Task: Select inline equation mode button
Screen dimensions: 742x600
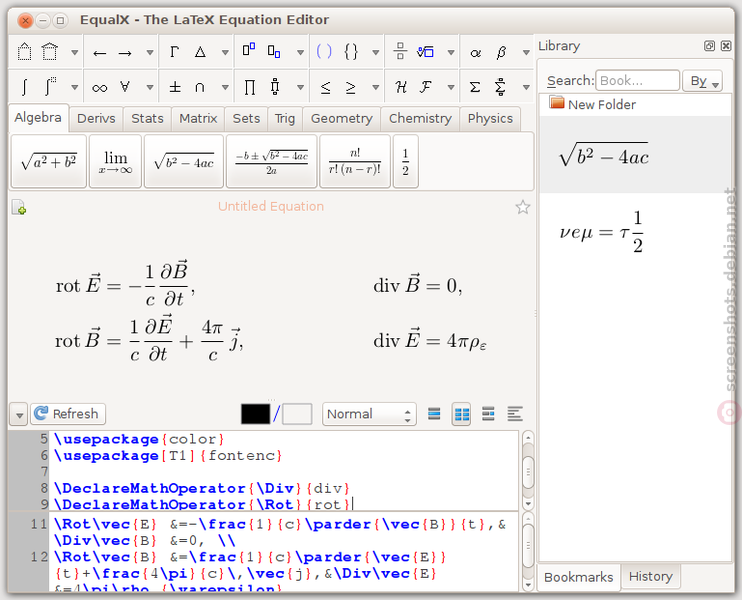Action: (x=488, y=414)
